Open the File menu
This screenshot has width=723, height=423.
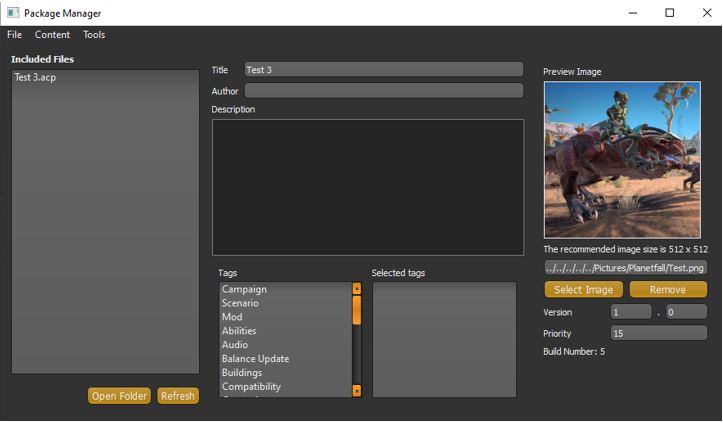point(14,35)
